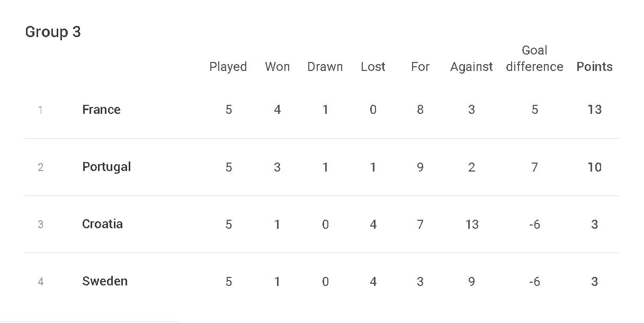Click rank number 4 beside Sweden

coord(40,282)
